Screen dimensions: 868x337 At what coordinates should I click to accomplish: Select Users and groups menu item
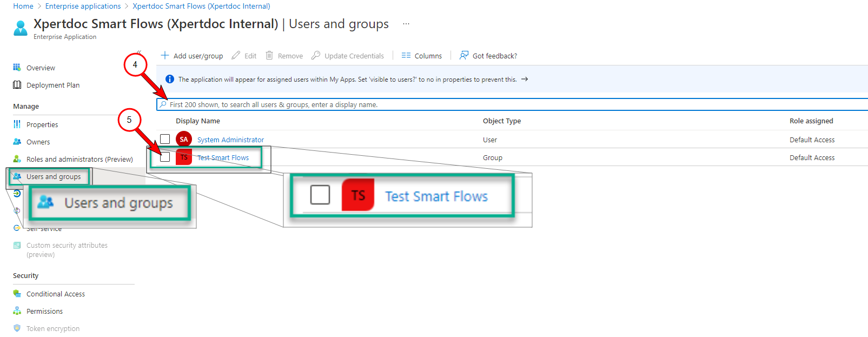click(54, 176)
